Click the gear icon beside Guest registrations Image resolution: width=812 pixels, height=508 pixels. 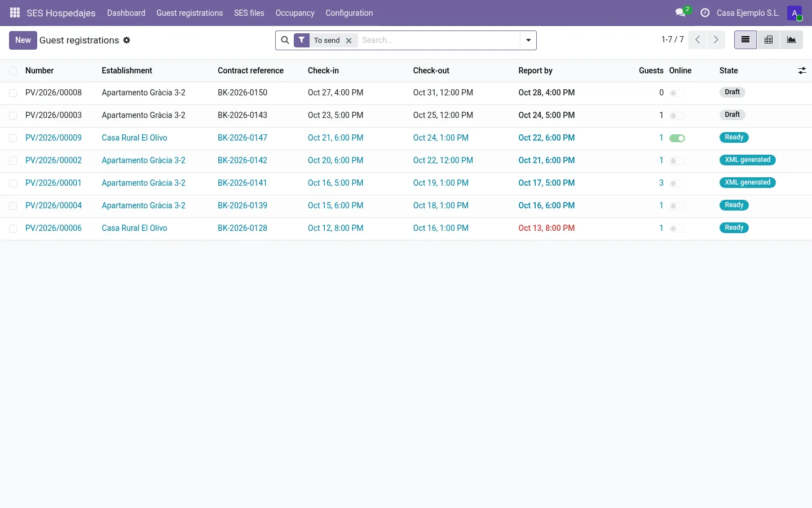[127, 40]
